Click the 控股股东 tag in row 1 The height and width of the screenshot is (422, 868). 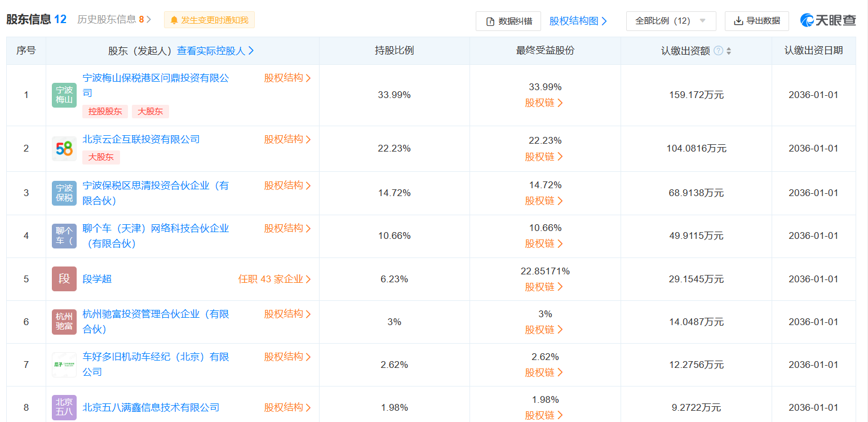[x=105, y=112]
